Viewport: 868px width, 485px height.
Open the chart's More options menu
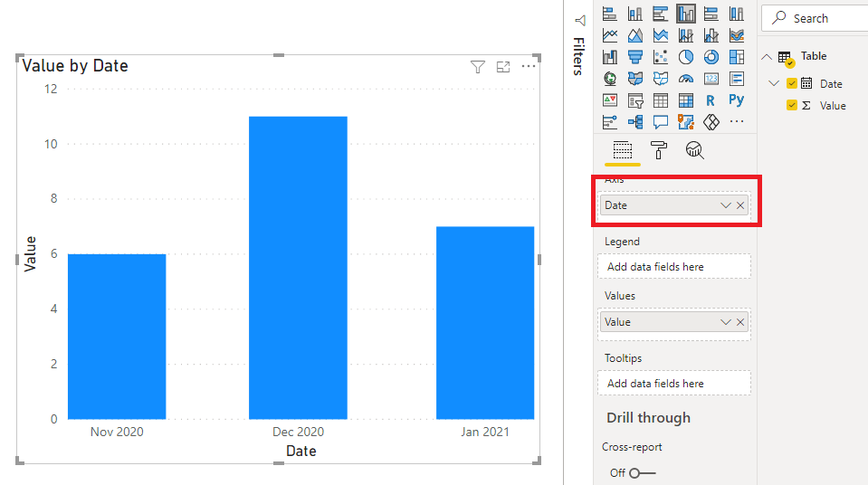click(x=528, y=66)
